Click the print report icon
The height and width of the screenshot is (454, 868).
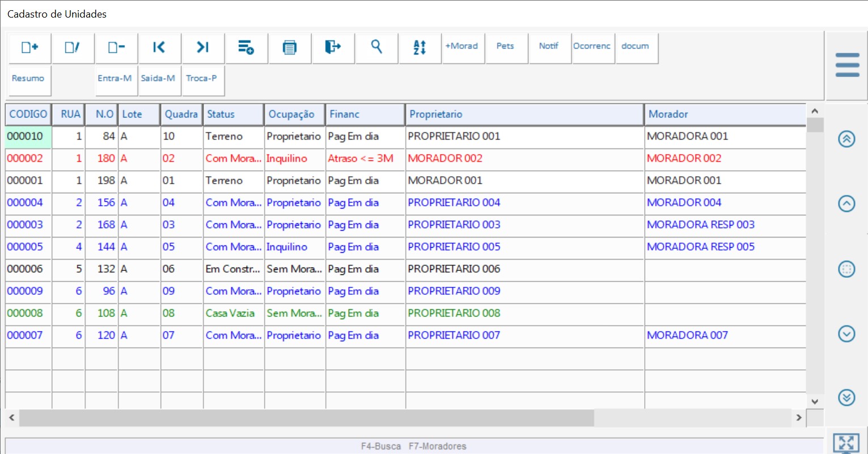(290, 48)
